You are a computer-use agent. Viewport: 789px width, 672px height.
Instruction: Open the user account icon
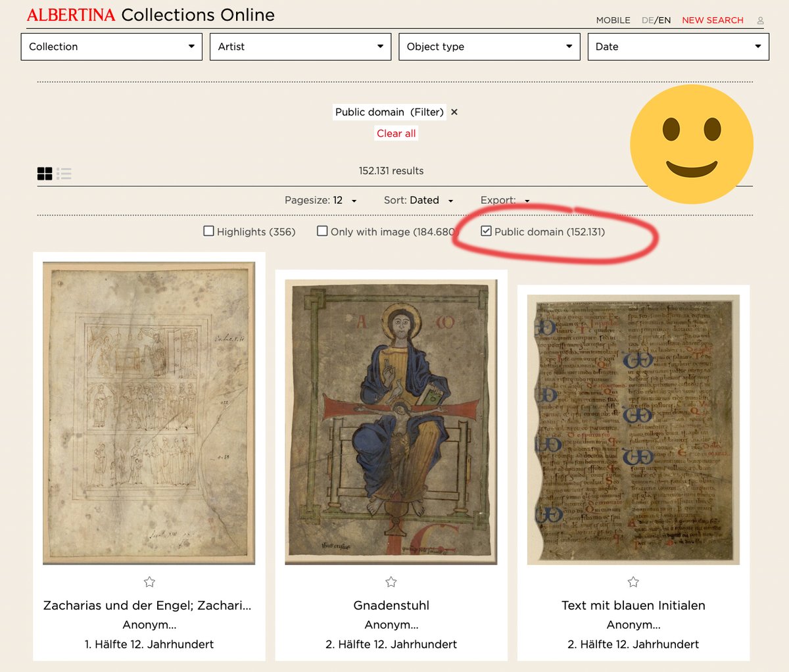759,20
